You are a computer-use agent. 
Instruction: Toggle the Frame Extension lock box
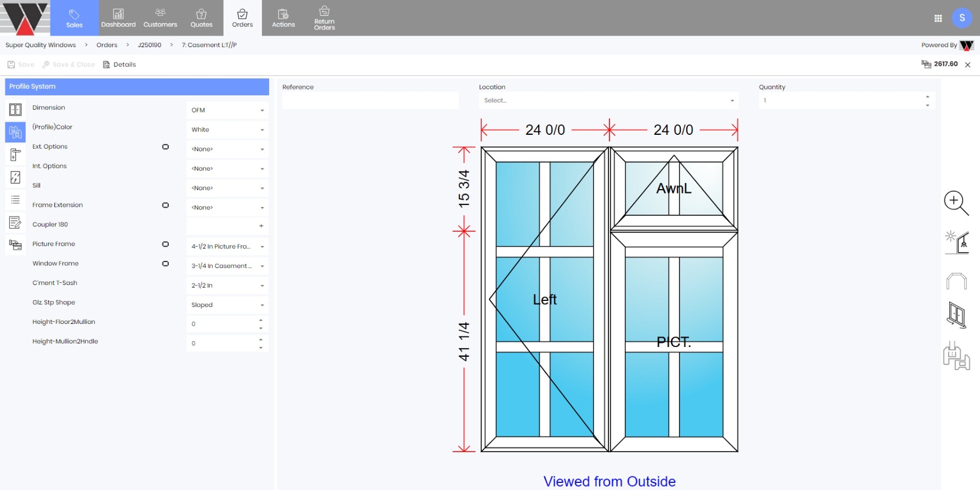coord(166,205)
